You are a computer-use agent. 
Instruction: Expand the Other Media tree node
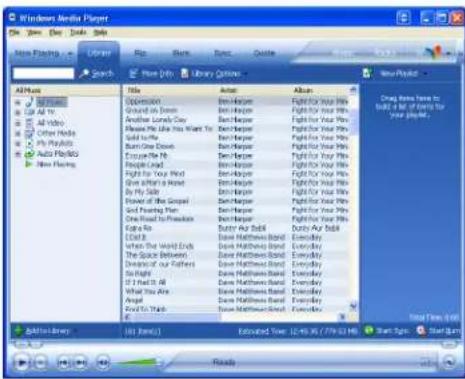pyautogui.click(x=18, y=133)
